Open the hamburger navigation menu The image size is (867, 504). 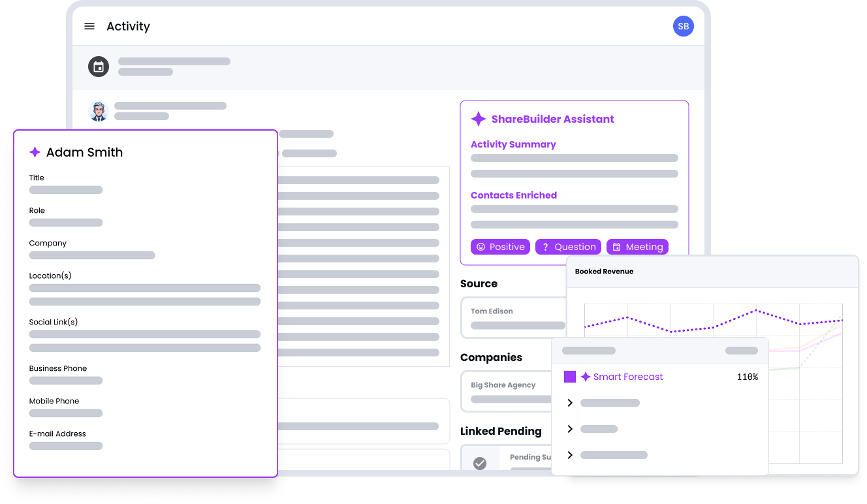89,26
